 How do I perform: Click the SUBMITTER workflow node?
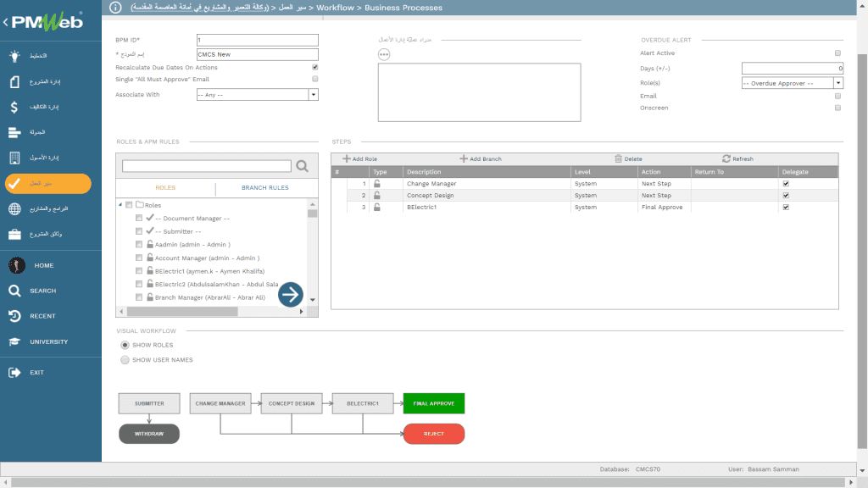149,403
